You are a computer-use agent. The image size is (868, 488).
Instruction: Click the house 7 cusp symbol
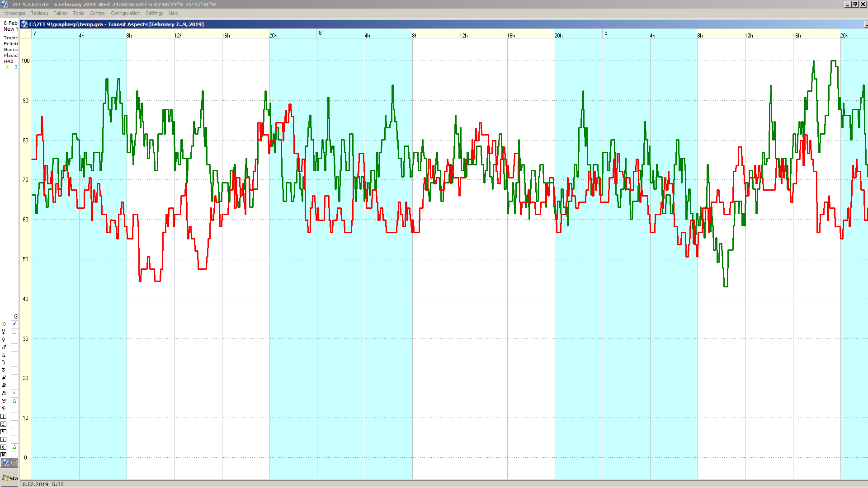tap(3, 439)
